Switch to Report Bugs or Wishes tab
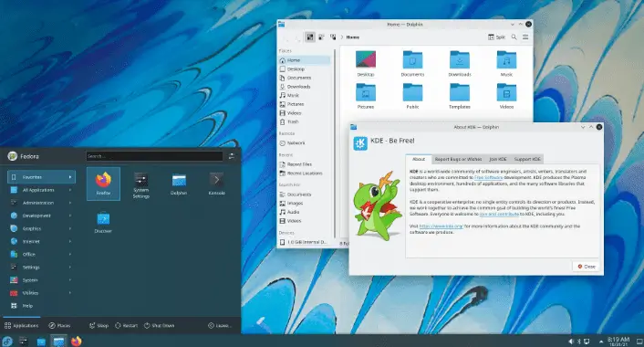Screen dimensions: 644x347 (x=458, y=159)
